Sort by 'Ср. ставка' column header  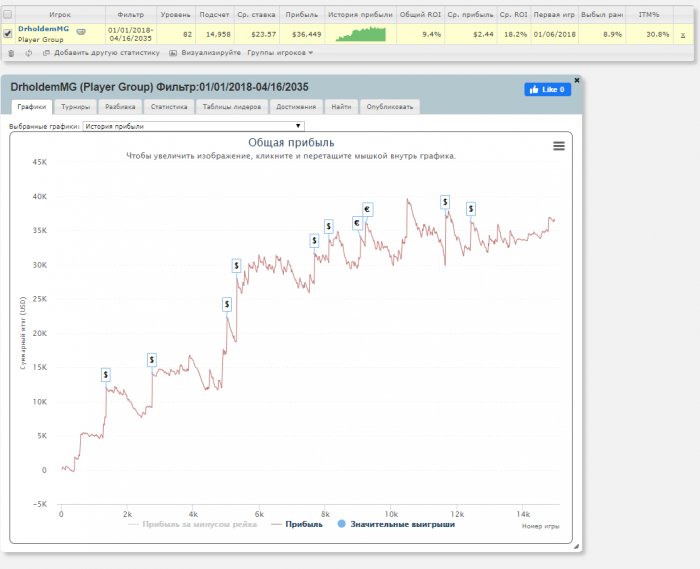(256, 15)
